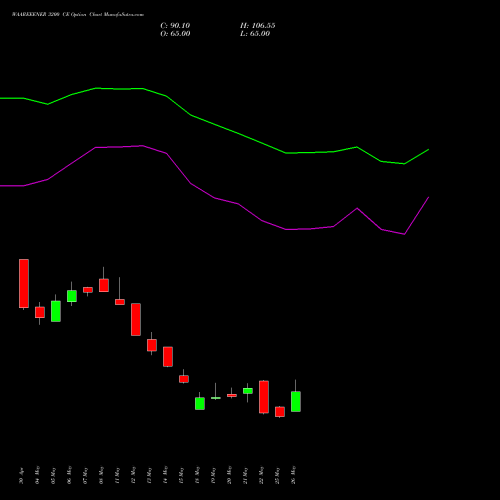Image resolution: width=500 pixels, height=500 pixels.
Task: Select the 08 May date label
Action: point(102,475)
